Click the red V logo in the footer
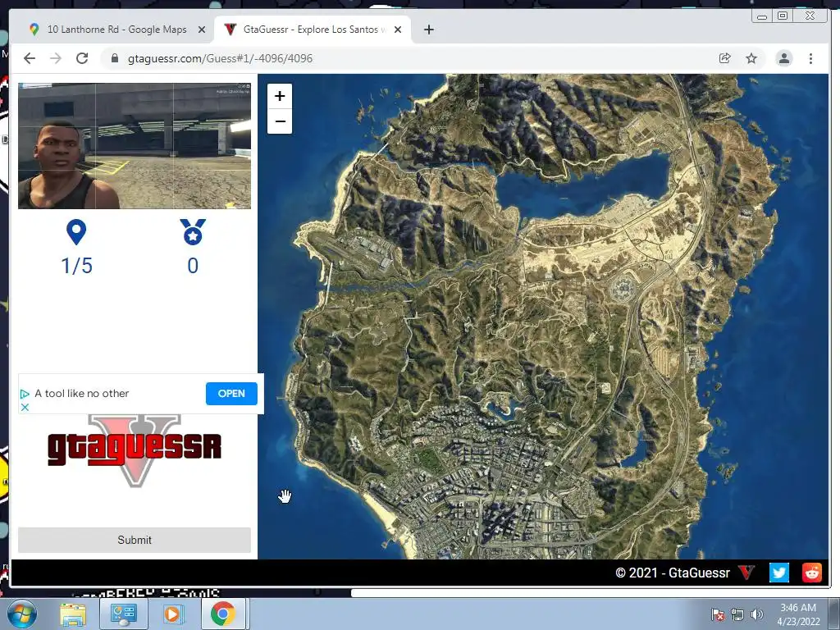The width and height of the screenshot is (840, 630). tap(746, 573)
